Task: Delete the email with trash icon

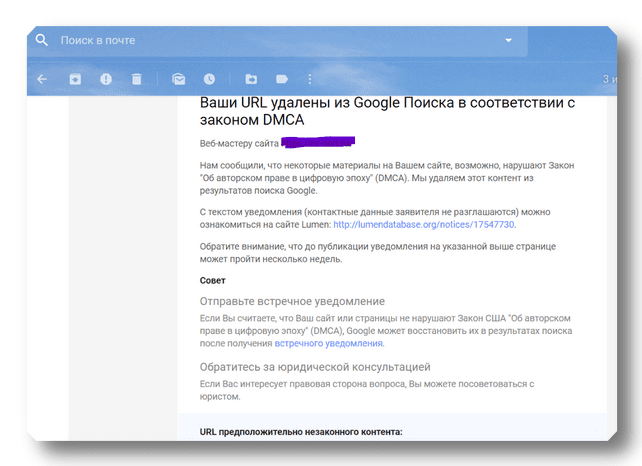Action: 137,79
